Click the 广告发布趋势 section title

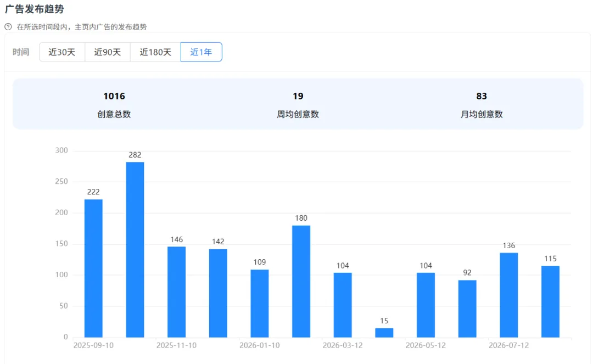pos(35,9)
